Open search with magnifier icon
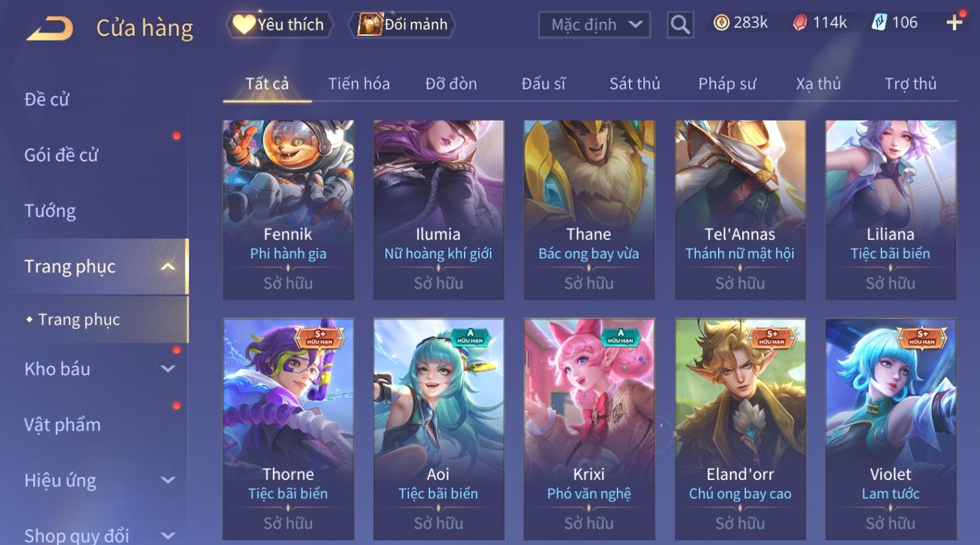Image resolution: width=980 pixels, height=545 pixels. (680, 25)
